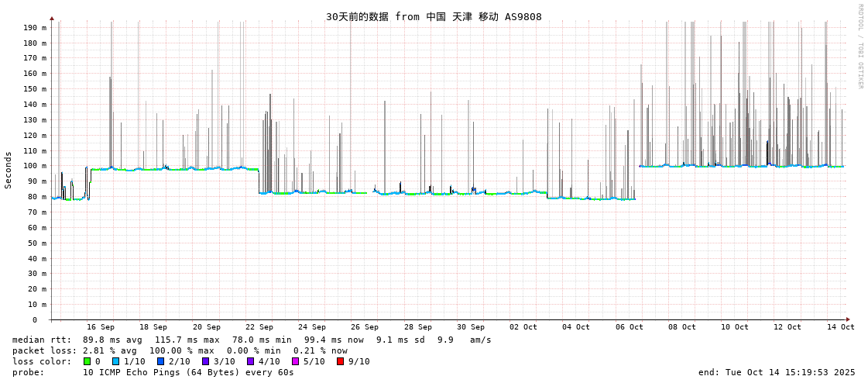Click the 115.7 ms max value

[x=187, y=340]
